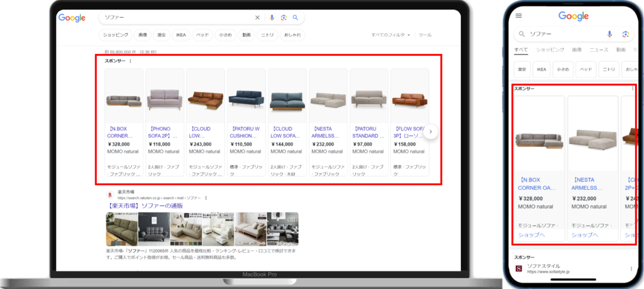The width and height of the screenshot is (644, 289).
Task: Open the 【楽天市場】ソファーの通販 result title
Action: point(145,205)
